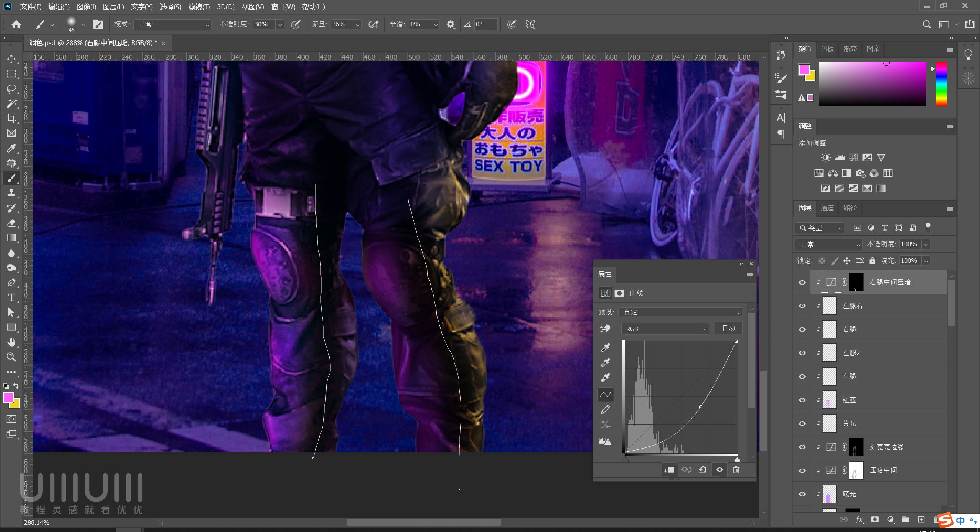Click the brush angle input field

coord(485,24)
